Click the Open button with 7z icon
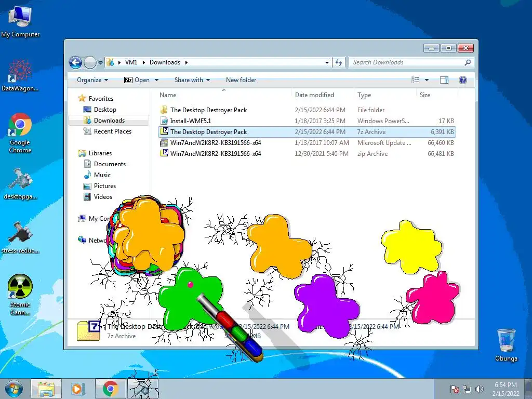 pyautogui.click(x=137, y=80)
